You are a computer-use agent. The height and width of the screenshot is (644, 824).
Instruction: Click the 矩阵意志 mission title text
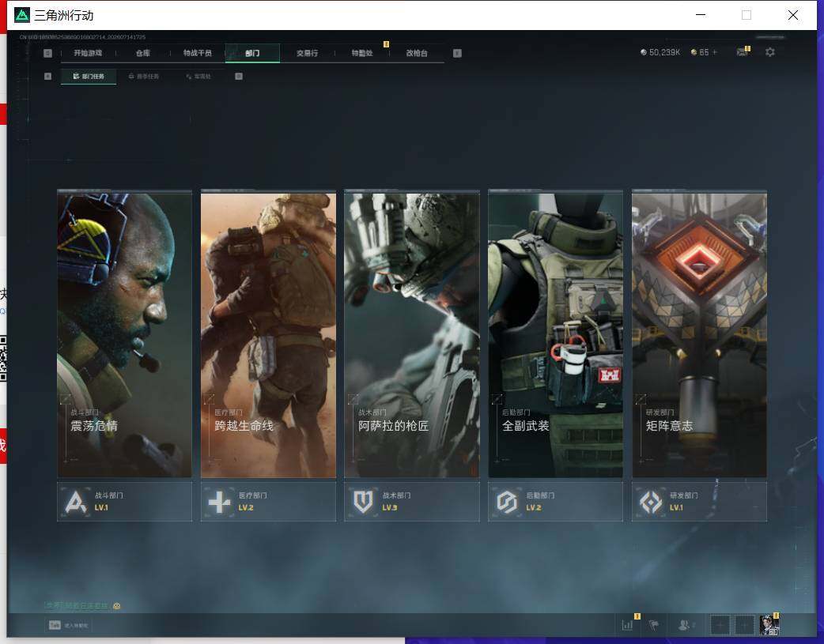[669, 426]
